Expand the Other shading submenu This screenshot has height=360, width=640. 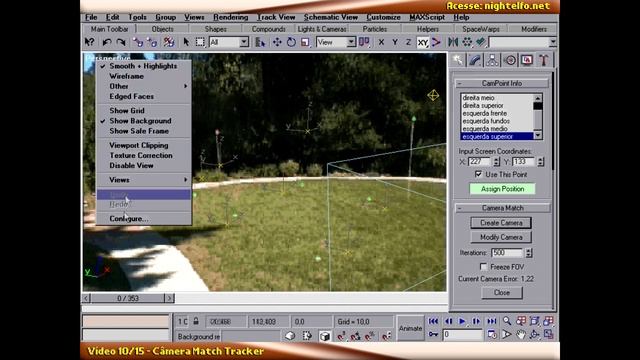tap(143, 86)
